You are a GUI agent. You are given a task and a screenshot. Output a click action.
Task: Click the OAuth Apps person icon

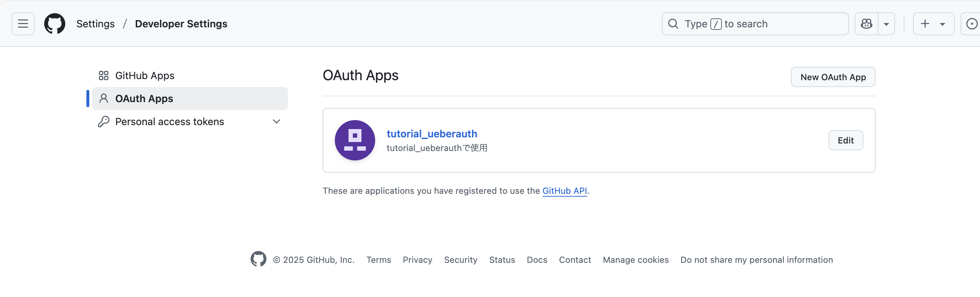tap(103, 99)
